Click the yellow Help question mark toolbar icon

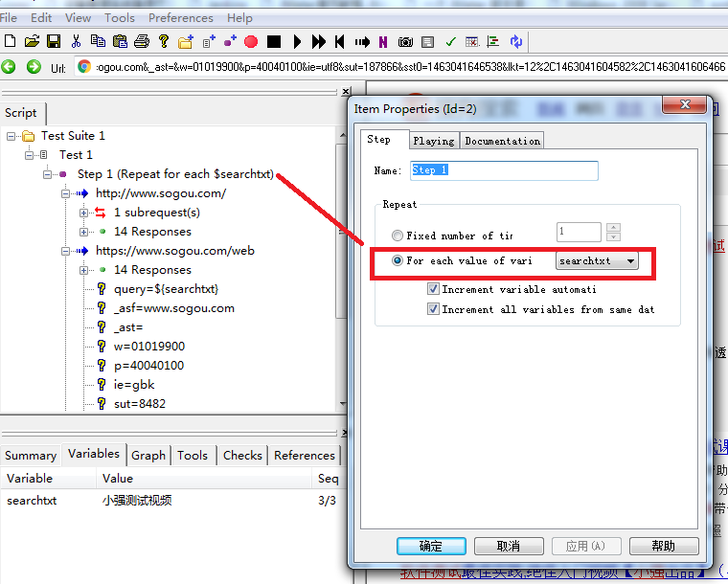coord(164,41)
